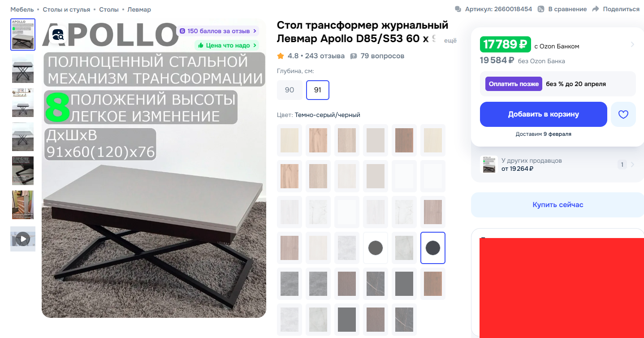Click Добавить в корзину button
The width and height of the screenshot is (644, 338).
pos(544,114)
